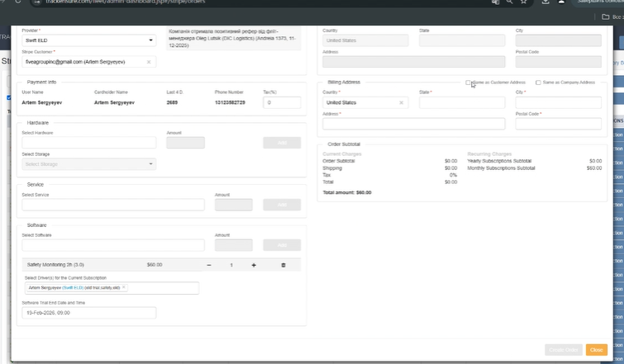Click Safety Monitoring 2h (3.0) item name
Viewport: 624px width, 364px height.
point(55,265)
